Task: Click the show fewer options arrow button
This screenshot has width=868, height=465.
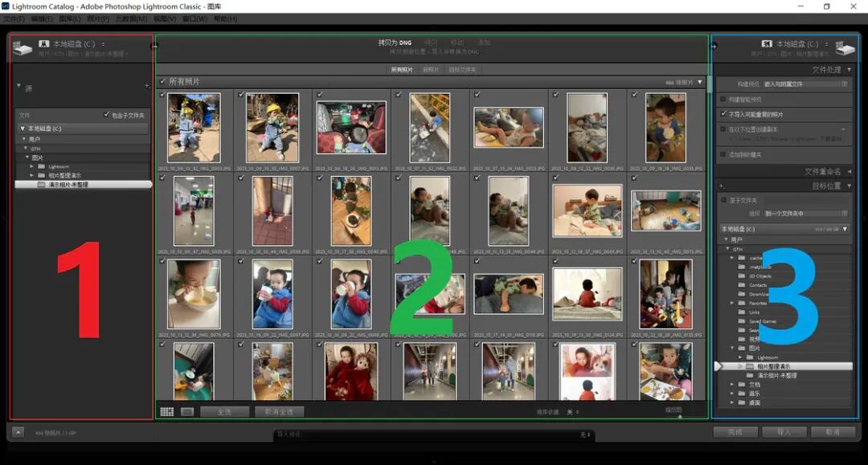Action: [18, 432]
